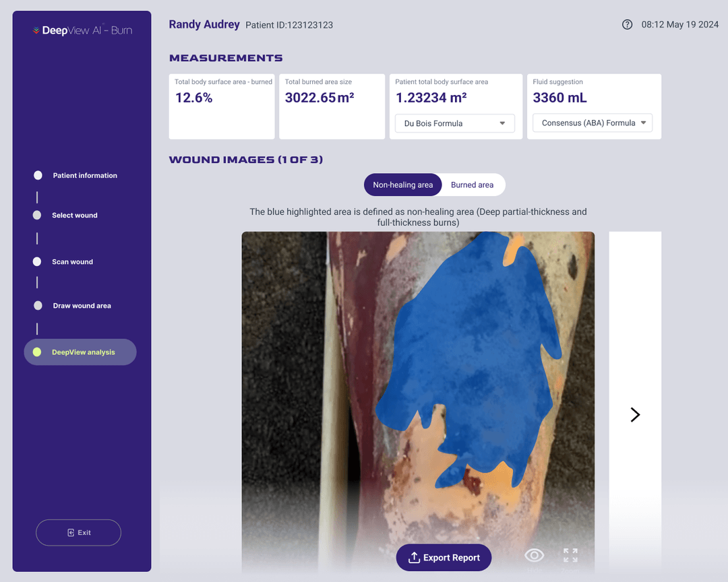Select the DeepView analysis step
The image size is (728, 582).
point(80,352)
